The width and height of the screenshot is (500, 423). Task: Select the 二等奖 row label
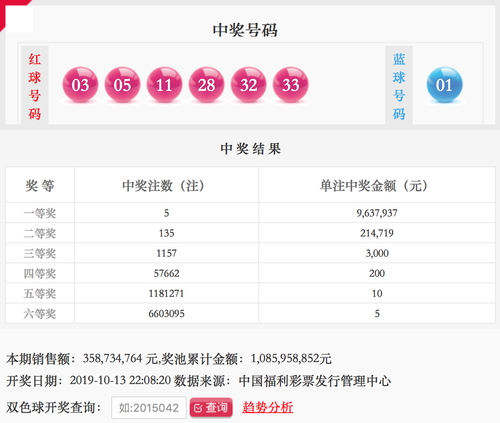pos(40,233)
